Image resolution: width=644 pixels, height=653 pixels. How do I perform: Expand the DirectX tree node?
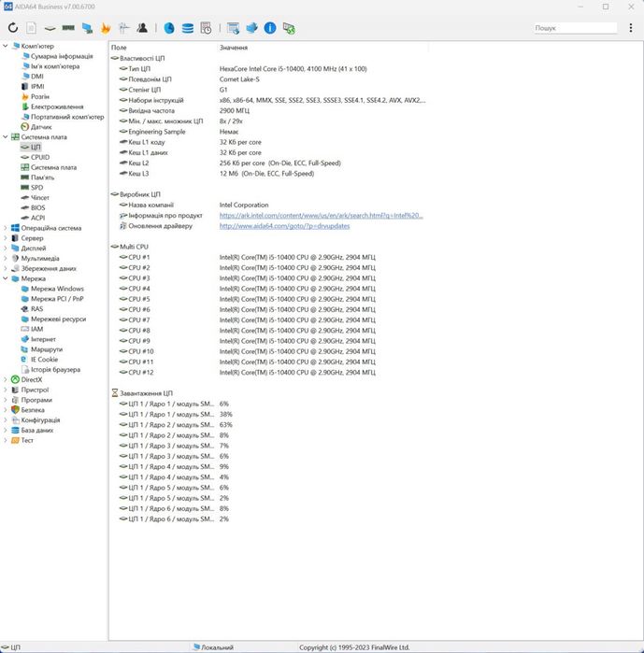tap(6, 379)
